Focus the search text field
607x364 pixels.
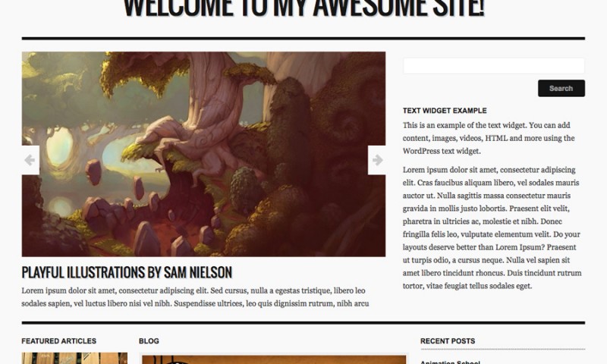(x=494, y=66)
